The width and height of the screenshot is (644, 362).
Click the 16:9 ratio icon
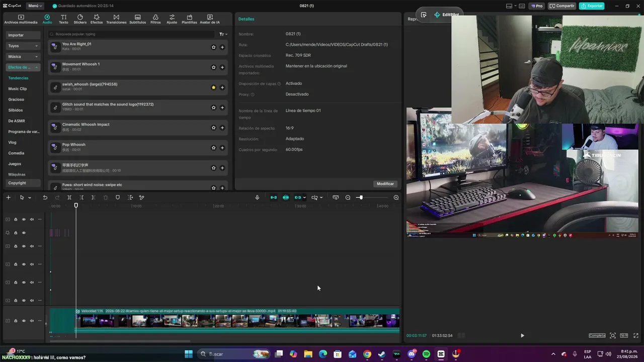pos(624,335)
